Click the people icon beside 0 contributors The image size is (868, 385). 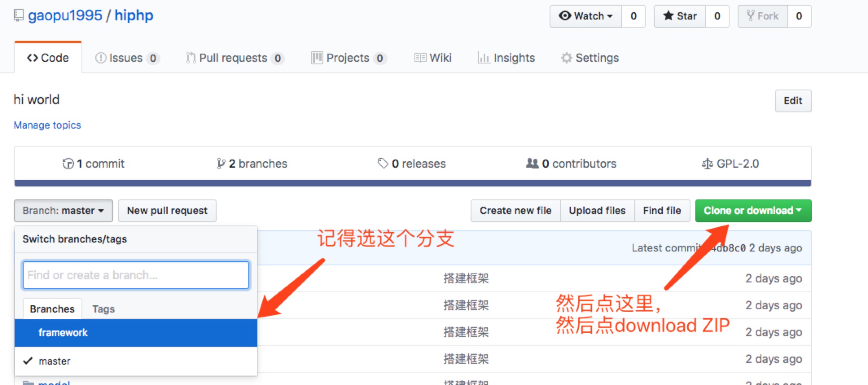[x=532, y=164]
